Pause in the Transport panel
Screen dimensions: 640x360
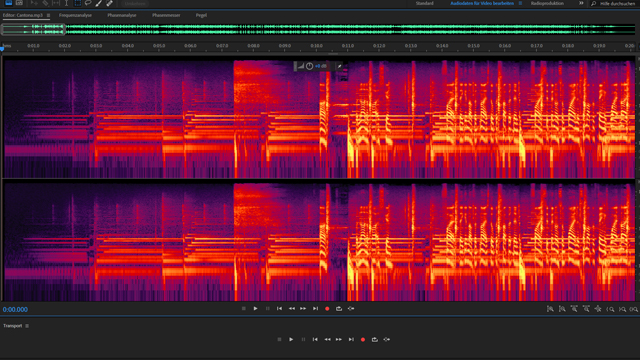point(303,340)
